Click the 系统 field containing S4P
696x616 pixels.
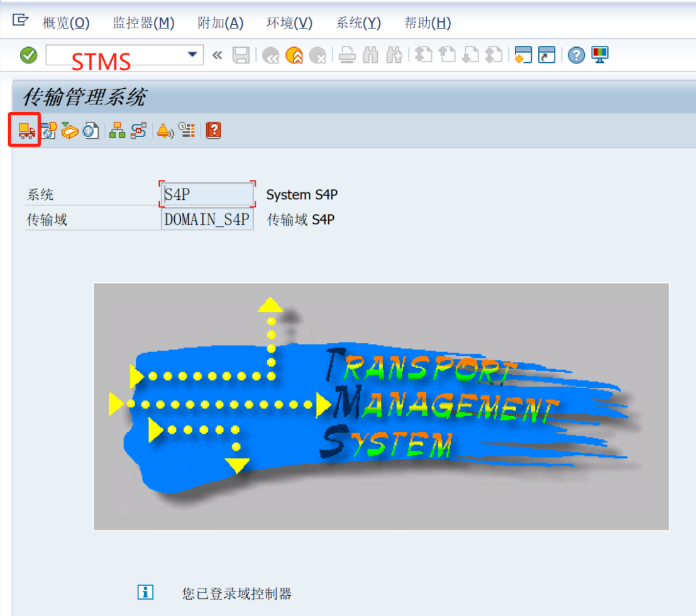[x=207, y=194]
